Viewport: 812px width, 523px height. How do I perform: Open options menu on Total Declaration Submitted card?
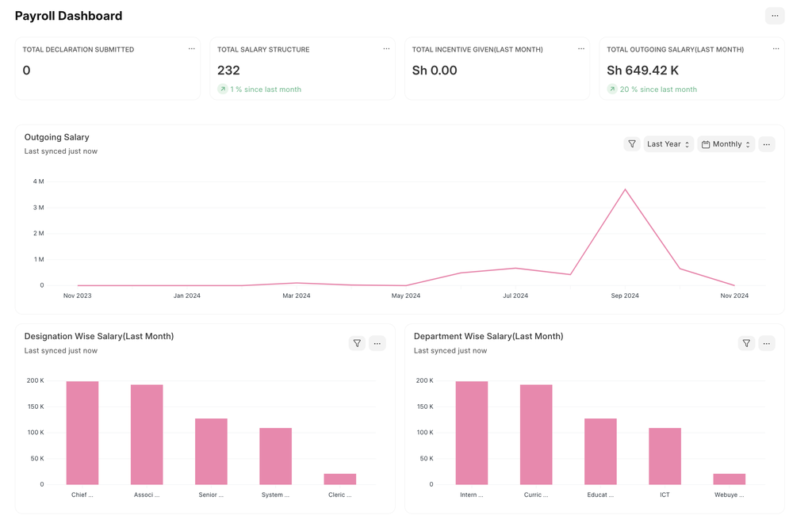(191, 48)
